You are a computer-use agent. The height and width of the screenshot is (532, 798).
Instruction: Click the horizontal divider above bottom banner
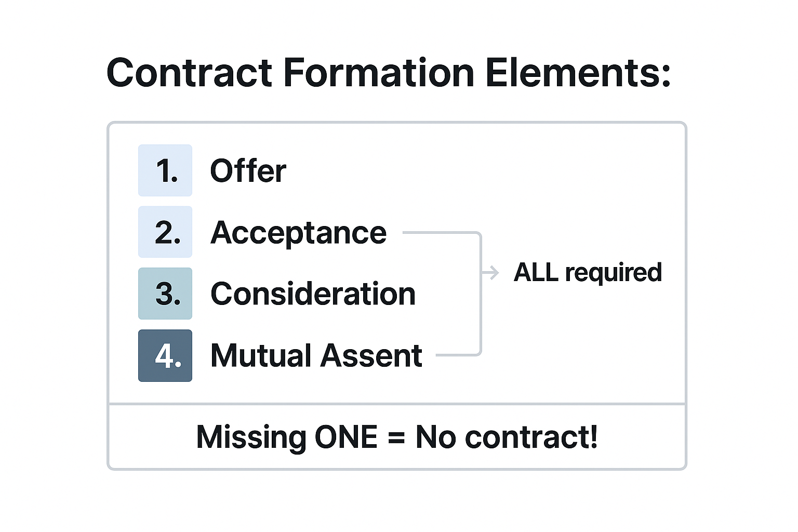click(x=397, y=404)
